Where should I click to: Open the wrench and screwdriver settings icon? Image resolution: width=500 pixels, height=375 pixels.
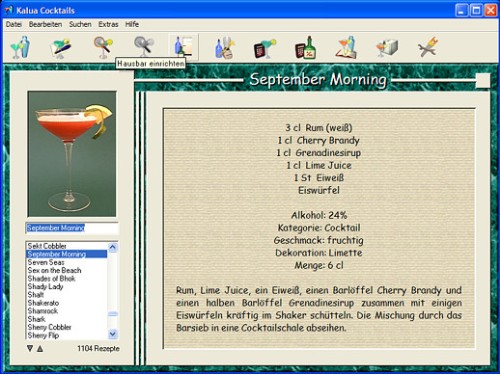pos(428,47)
